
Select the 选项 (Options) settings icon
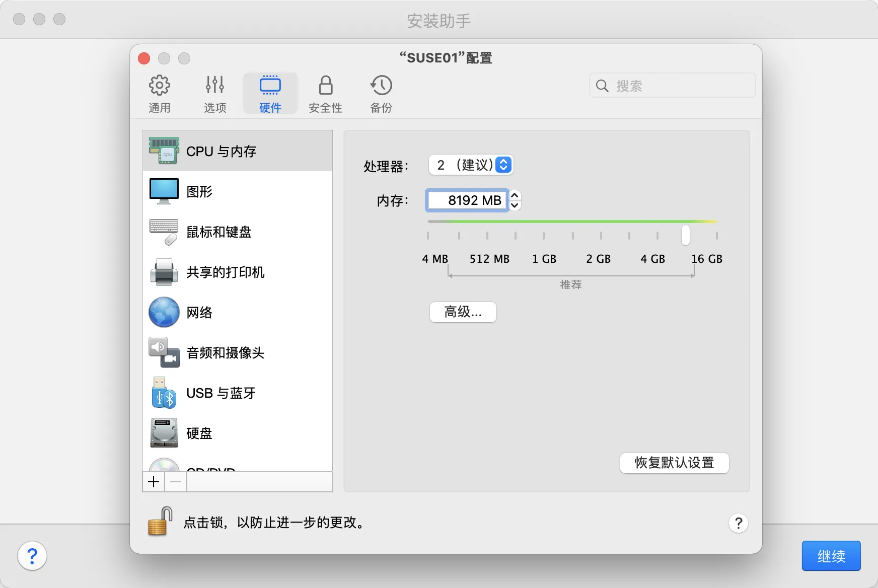pyautogui.click(x=215, y=93)
